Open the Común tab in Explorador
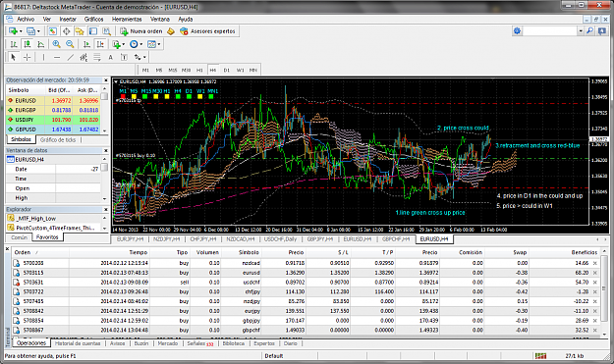The width and height of the screenshot is (614, 364). (x=20, y=237)
